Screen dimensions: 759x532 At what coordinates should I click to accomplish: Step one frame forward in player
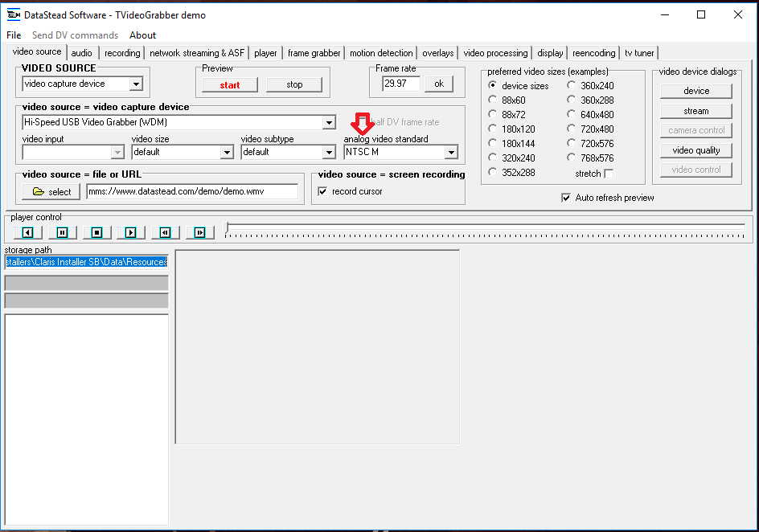click(200, 232)
